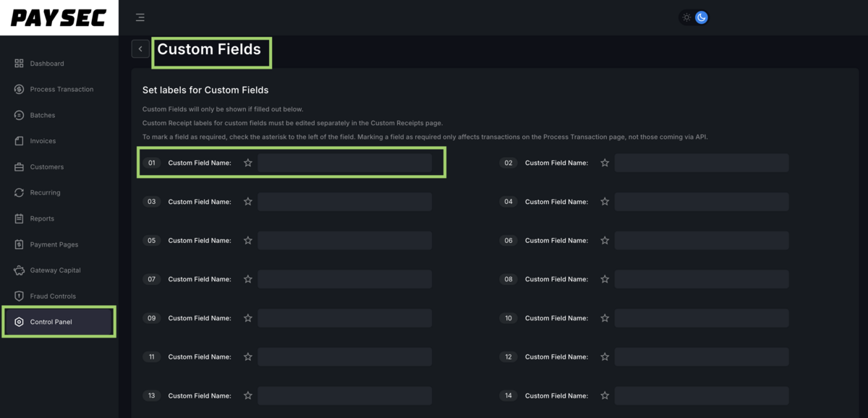Click the Fraud Controls shield icon
Image resolution: width=868 pixels, height=418 pixels.
(x=19, y=297)
